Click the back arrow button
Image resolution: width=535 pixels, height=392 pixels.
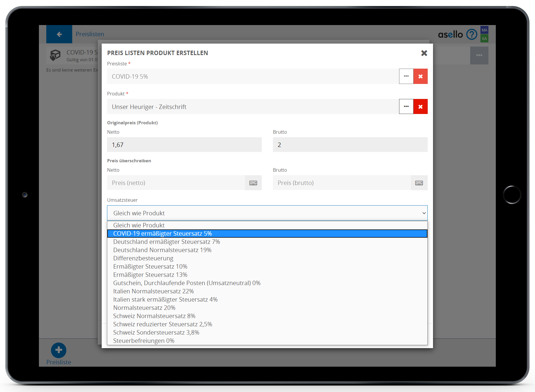[59, 34]
